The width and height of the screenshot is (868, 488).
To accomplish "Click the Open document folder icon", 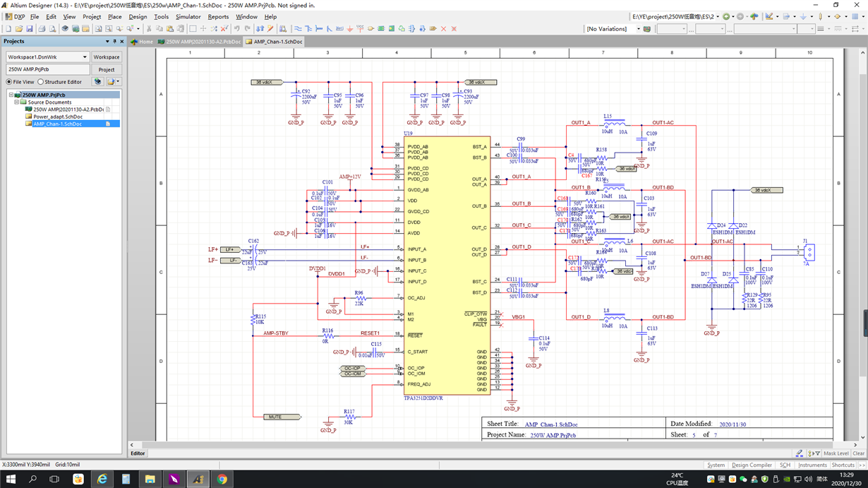I will [x=19, y=29].
